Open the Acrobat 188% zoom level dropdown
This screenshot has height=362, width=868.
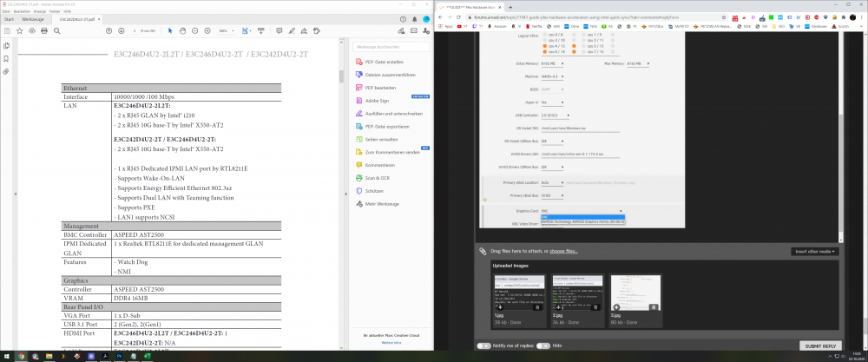coord(226,31)
